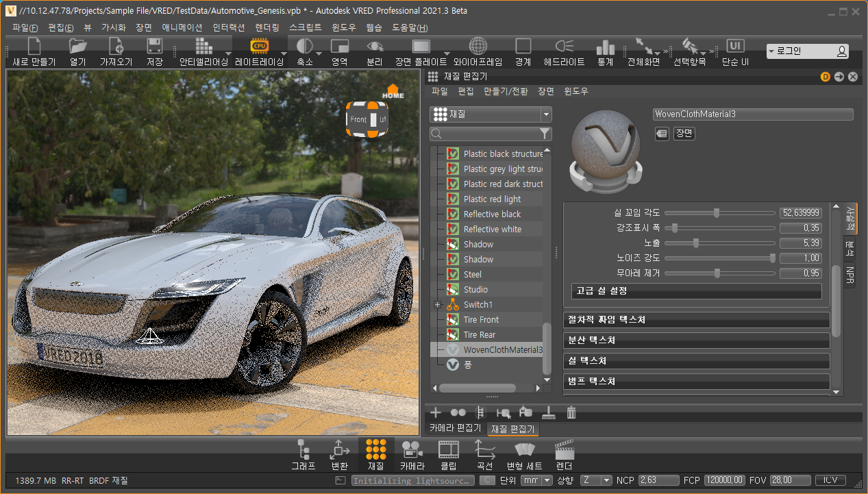The width and height of the screenshot is (868, 494).
Task: Expand the Switch1 tree node
Action: click(x=437, y=305)
